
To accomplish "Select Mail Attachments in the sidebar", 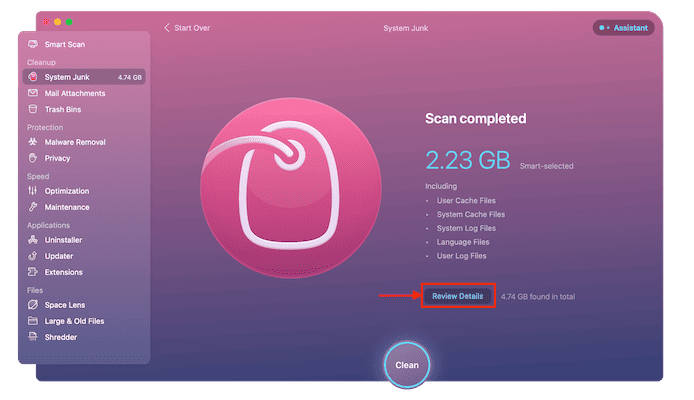I will [75, 93].
